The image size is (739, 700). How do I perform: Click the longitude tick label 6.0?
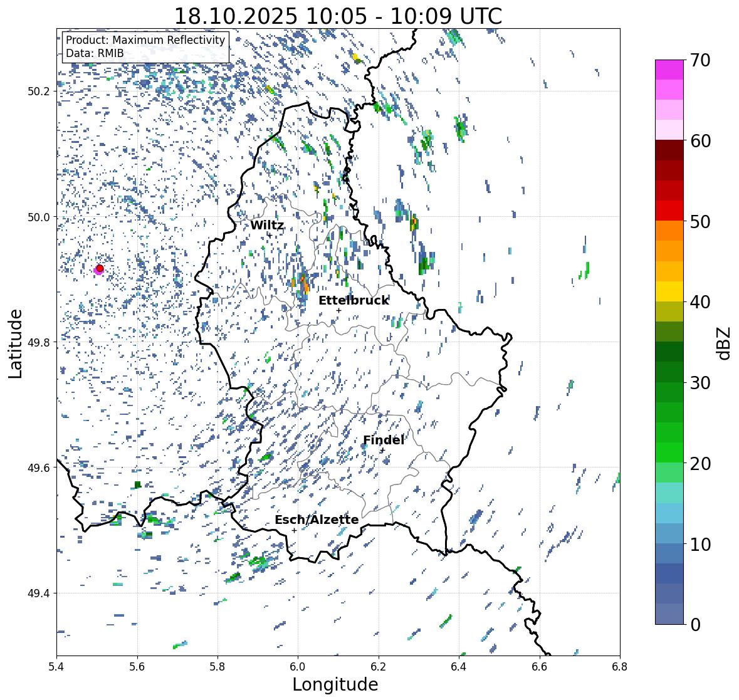pyautogui.click(x=298, y=666)
